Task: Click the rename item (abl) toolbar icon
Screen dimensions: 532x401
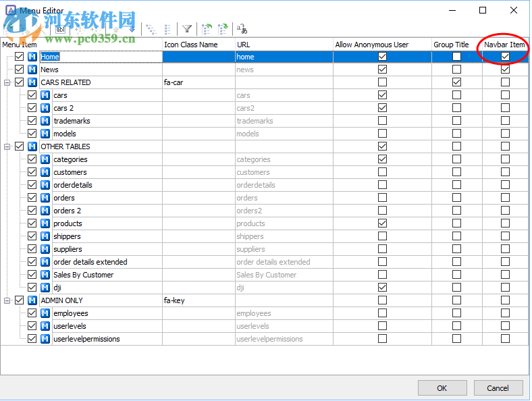Action: [60, 30]
